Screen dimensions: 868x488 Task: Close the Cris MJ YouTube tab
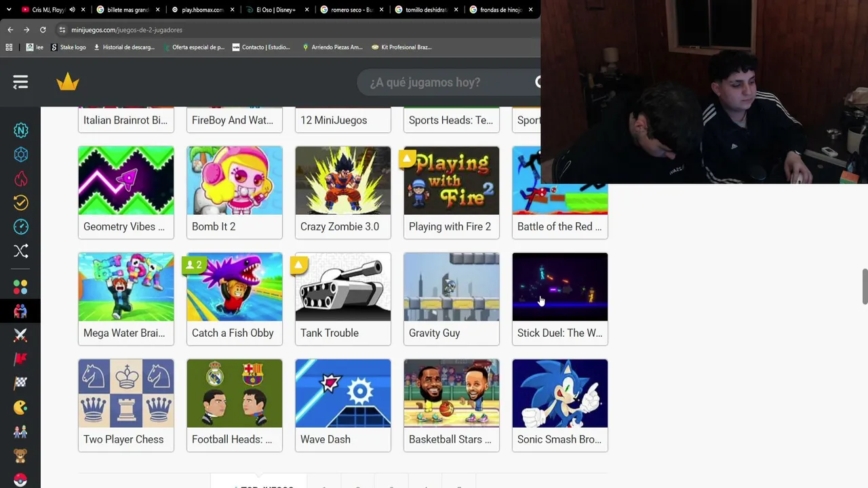pyautogui.click(x=83, y=9)
